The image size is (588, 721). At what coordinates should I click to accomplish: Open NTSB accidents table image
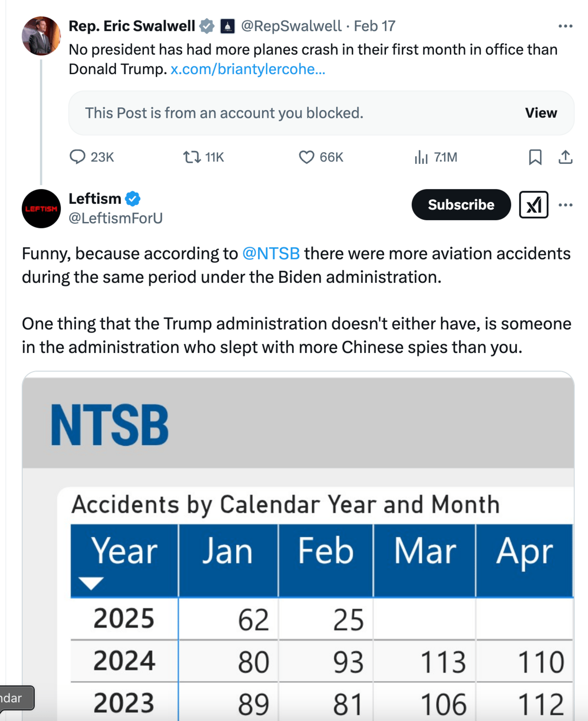pyautogui.click(x=298, y=546)
